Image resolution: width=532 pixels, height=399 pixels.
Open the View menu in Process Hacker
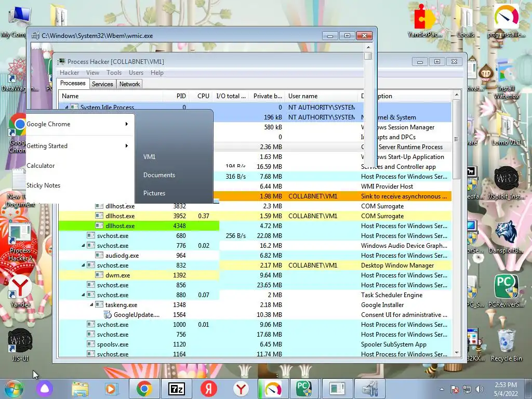coord(92,73)
